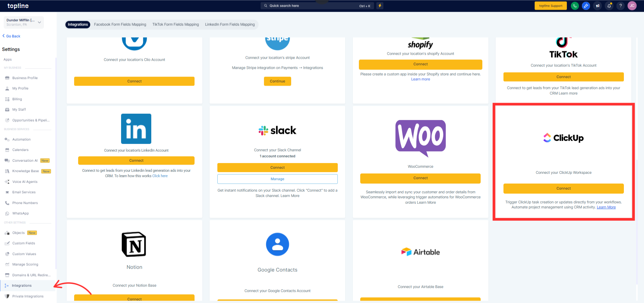Image resolution: width=644 pixels, height=303 pixels.
Task: Open Learn More link on WooCommerce card
Action: 426,203
